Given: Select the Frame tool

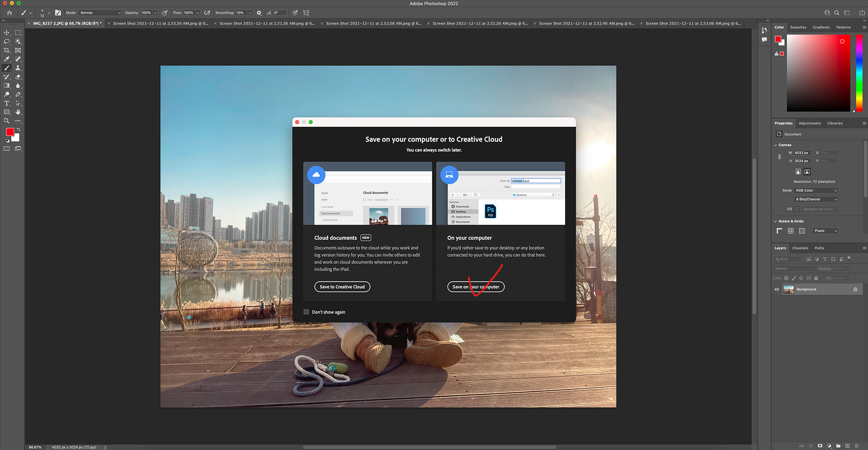Looking at the screenshot, I should click(18, 50).
